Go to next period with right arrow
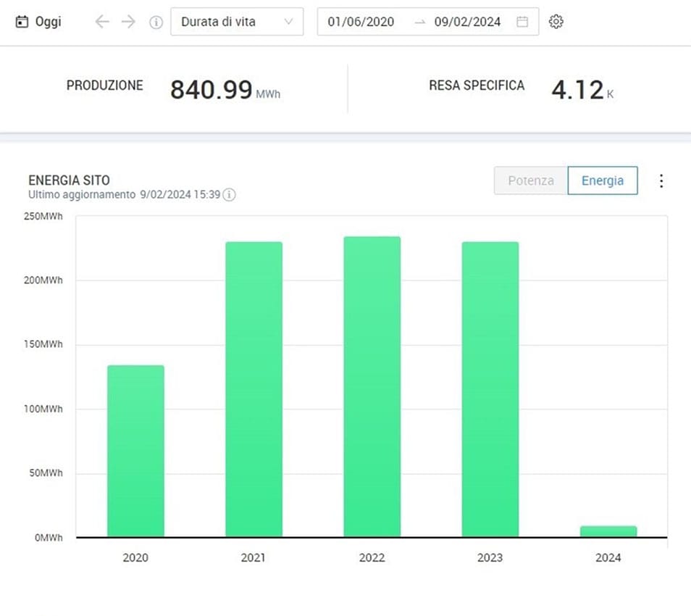The height and width of the screenshot is (616, 691). click(128, 22)
